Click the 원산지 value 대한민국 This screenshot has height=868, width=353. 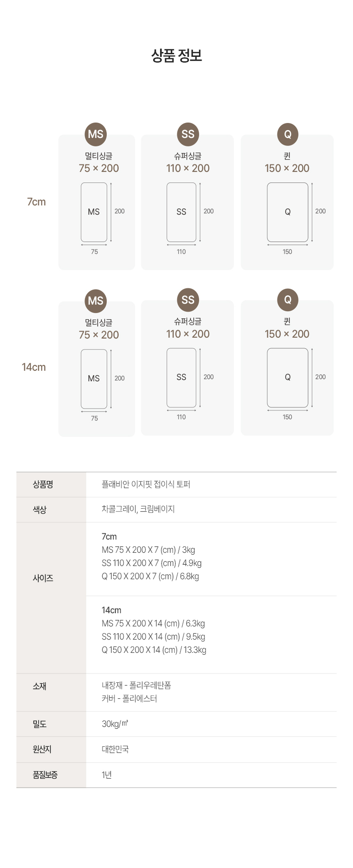coord(115,749)
